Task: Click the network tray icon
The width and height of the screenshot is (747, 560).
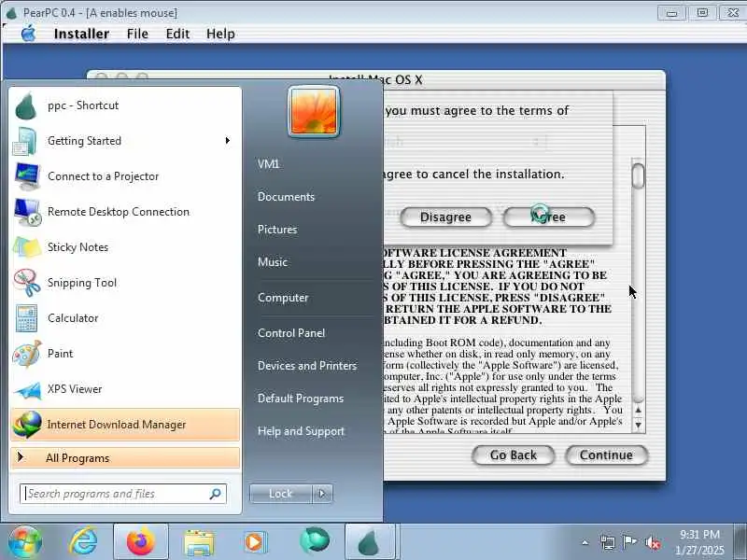Action: point(608,542)
